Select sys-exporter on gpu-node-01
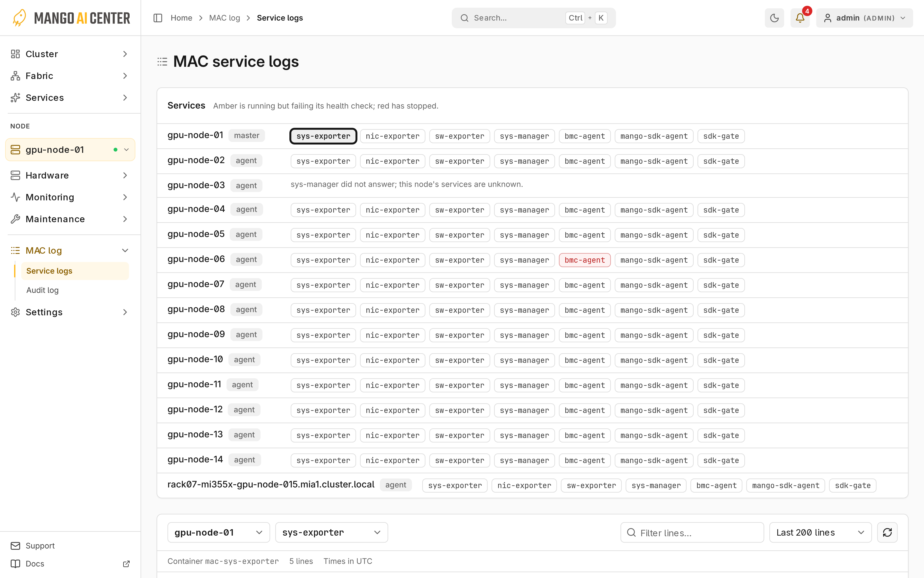This screenshot has width=924, height=578. [x=323, y=136]
